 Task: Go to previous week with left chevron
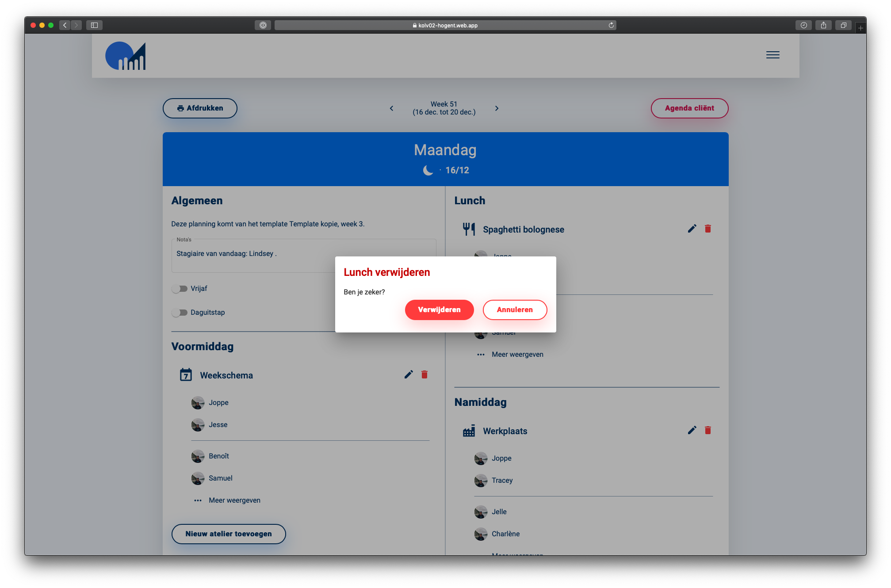[x=391, y=108]
